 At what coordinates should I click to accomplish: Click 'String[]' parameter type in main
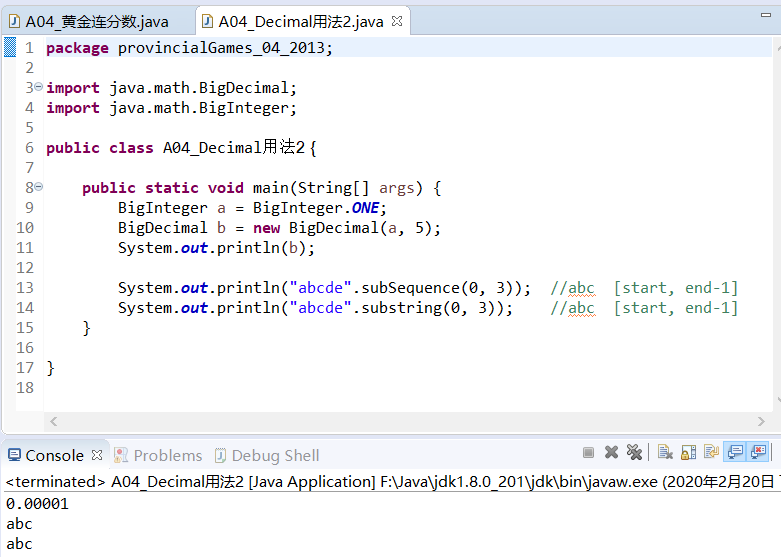[333, 188]
